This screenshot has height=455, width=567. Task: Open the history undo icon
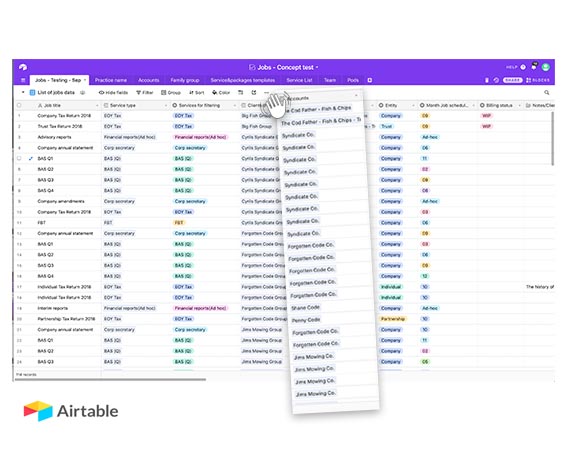(496, 80)
